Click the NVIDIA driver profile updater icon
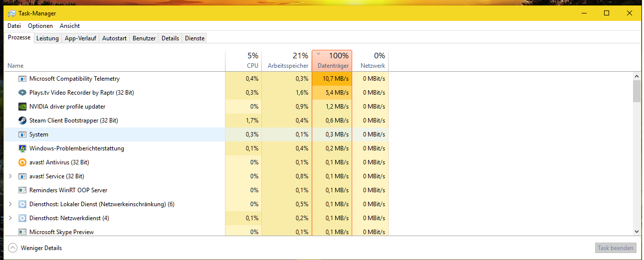Screen dimensions: 644x260 [22, 107]
